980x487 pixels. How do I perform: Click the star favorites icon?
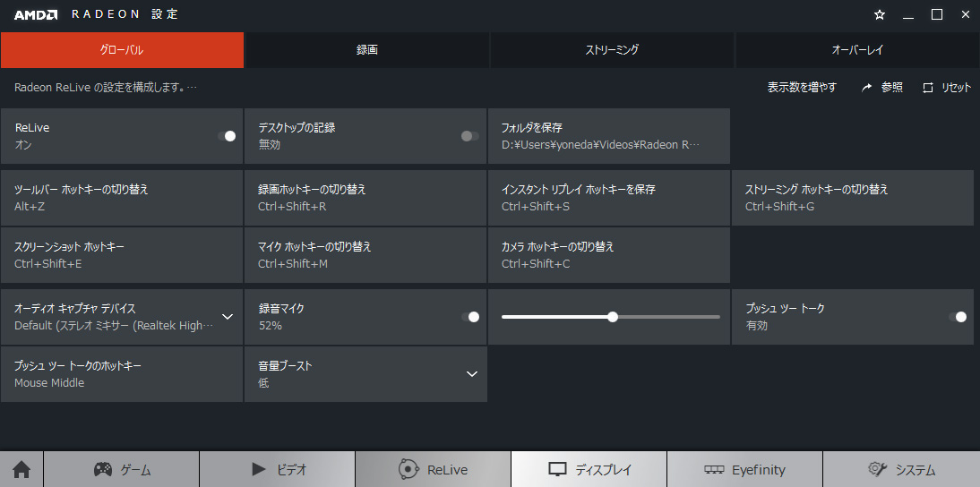(x=880, y=14)
